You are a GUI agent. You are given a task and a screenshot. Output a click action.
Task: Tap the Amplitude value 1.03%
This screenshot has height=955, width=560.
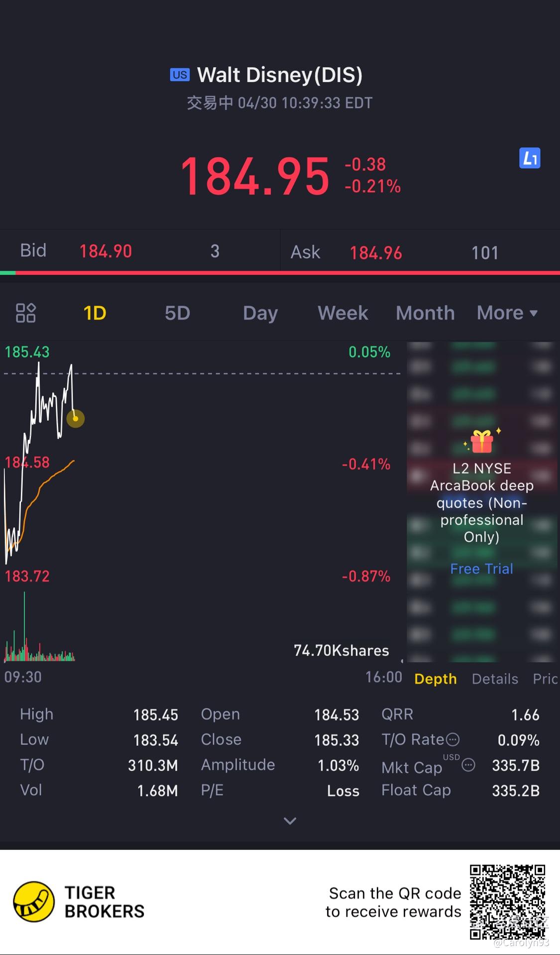[x=338, y=765]
